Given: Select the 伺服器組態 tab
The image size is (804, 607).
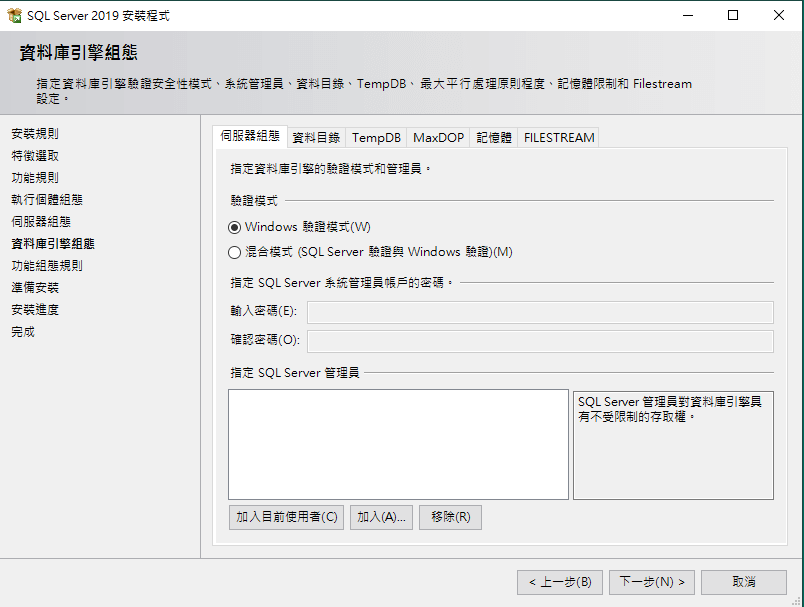Looking at the screenshot, I should coord(250,136).
